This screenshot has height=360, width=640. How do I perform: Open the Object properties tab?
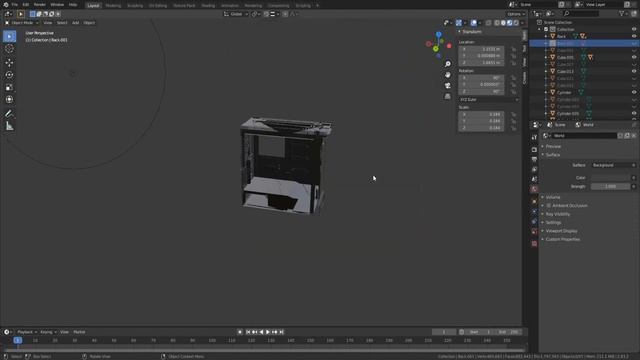pos(534,201)
